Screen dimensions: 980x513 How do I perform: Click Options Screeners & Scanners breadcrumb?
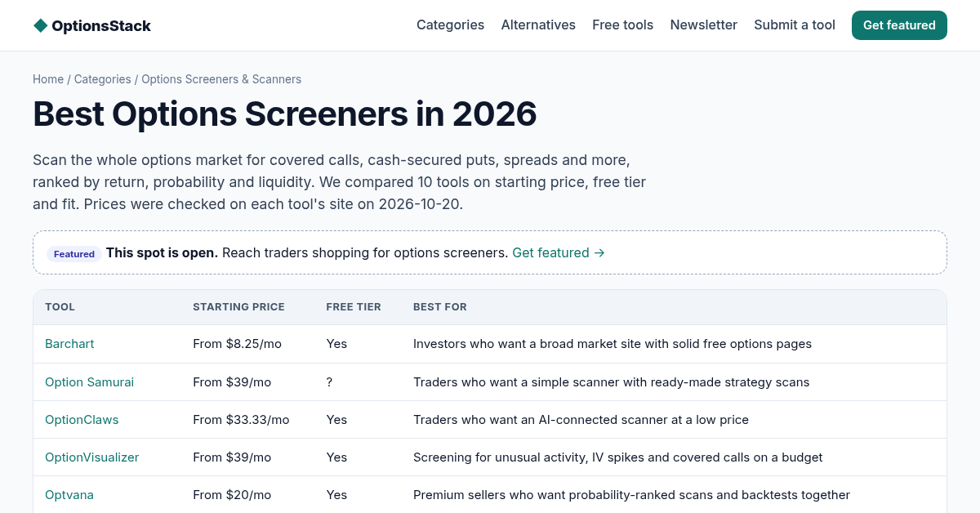pyautogui.click(x=221, y=79)
